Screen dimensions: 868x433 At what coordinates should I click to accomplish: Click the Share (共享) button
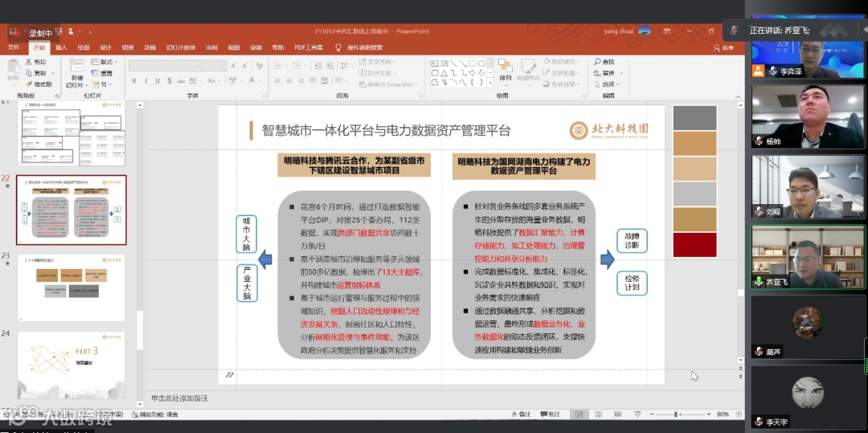coord(723,48)
